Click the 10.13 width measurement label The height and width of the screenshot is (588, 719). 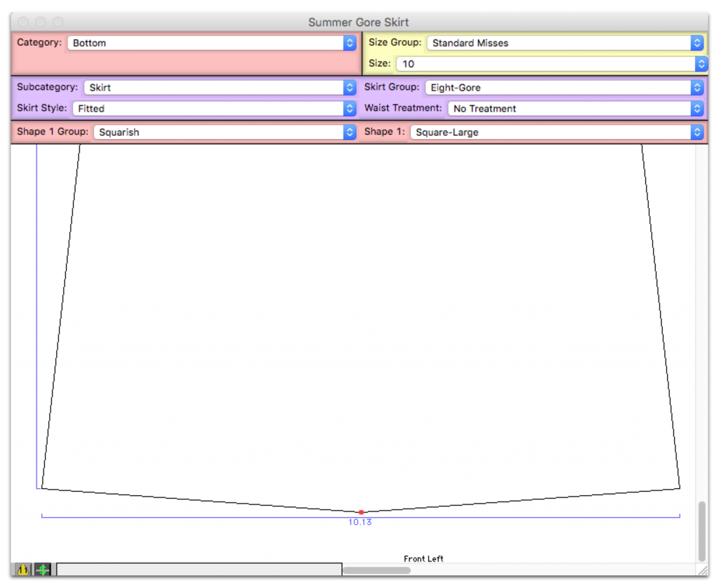[x=360, y=523]
